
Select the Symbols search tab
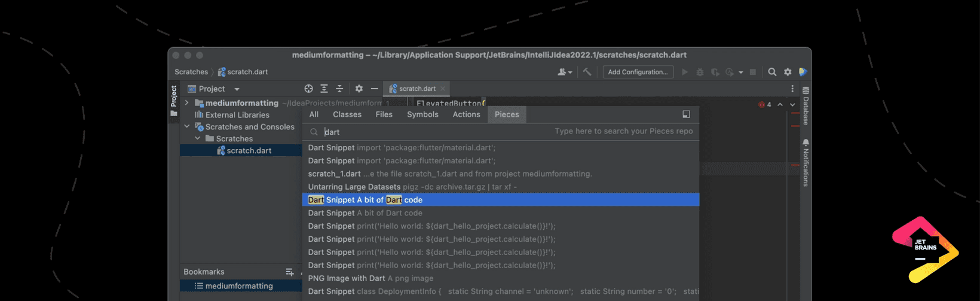click(422, 114)
